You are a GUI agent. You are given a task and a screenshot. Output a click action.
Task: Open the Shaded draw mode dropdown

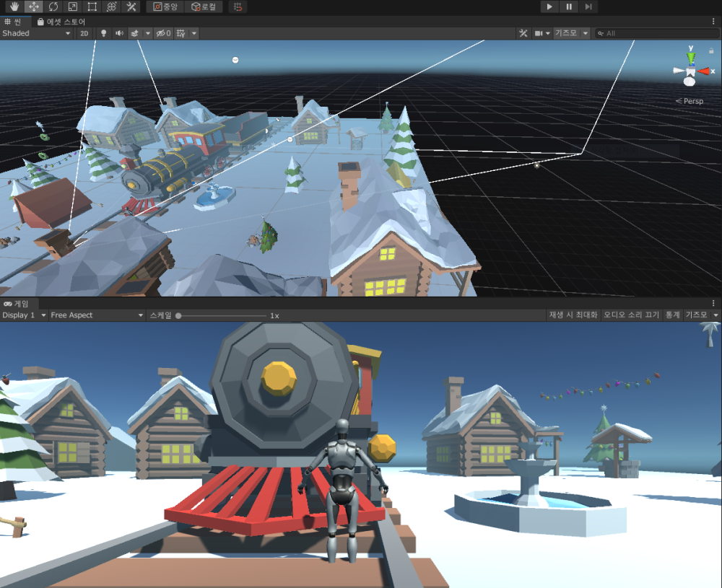click(36, 33)
